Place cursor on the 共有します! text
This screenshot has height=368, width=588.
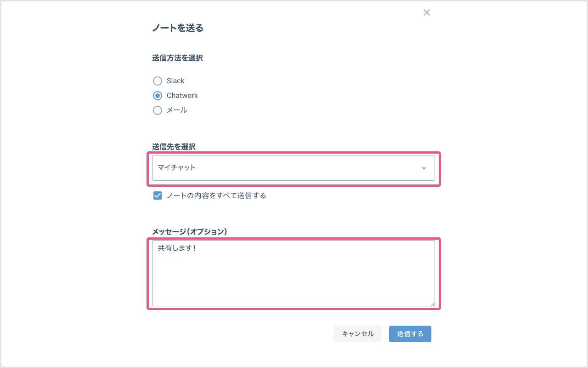click(177, 248)
